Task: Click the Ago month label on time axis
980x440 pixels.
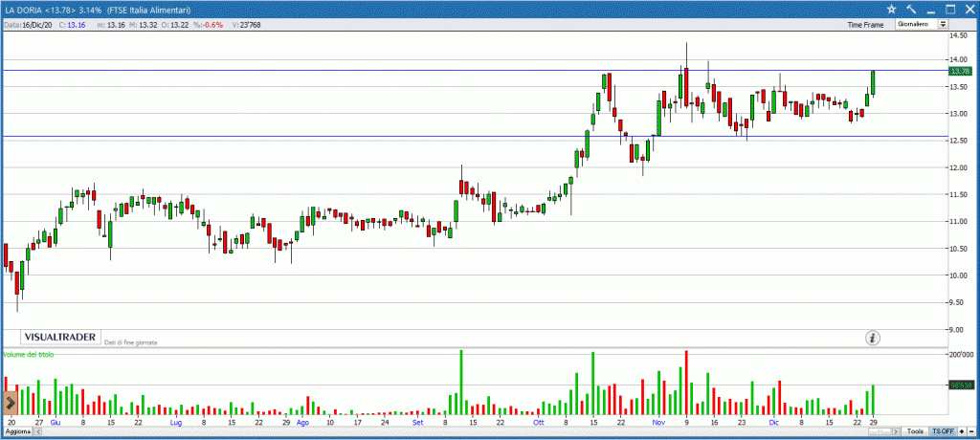Action: 302,423
